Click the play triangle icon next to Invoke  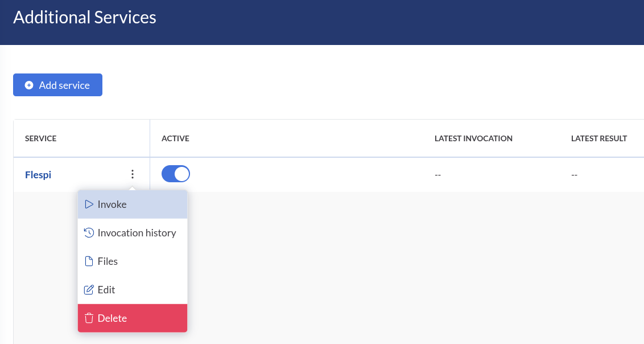(x=89, y=204)
